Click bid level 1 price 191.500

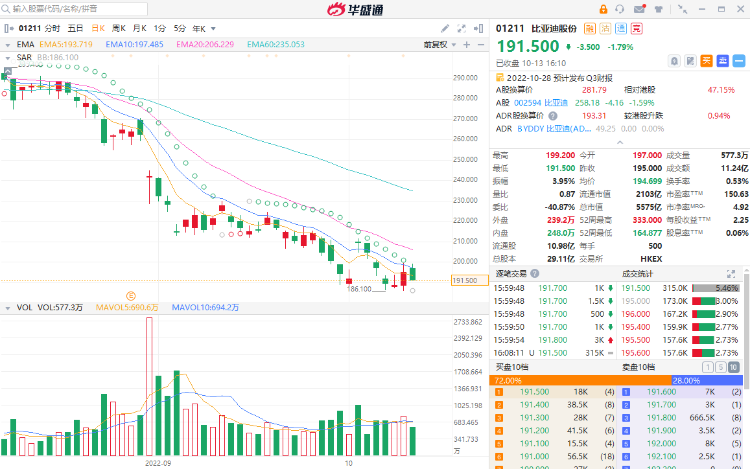pos(534,392)
